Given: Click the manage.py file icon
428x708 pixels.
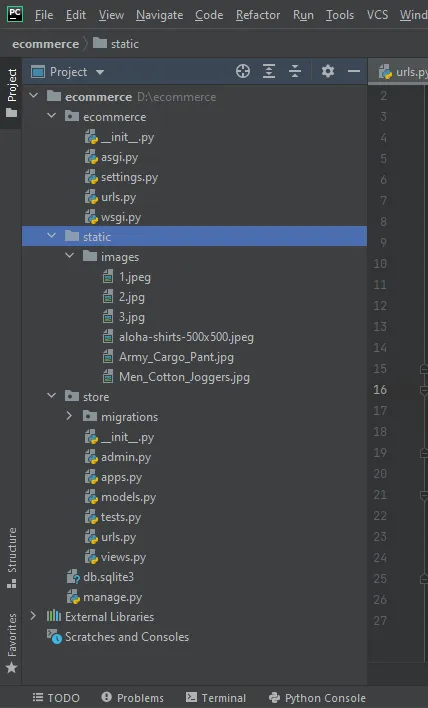Looking at the screenshot, I should coord(73,597).
